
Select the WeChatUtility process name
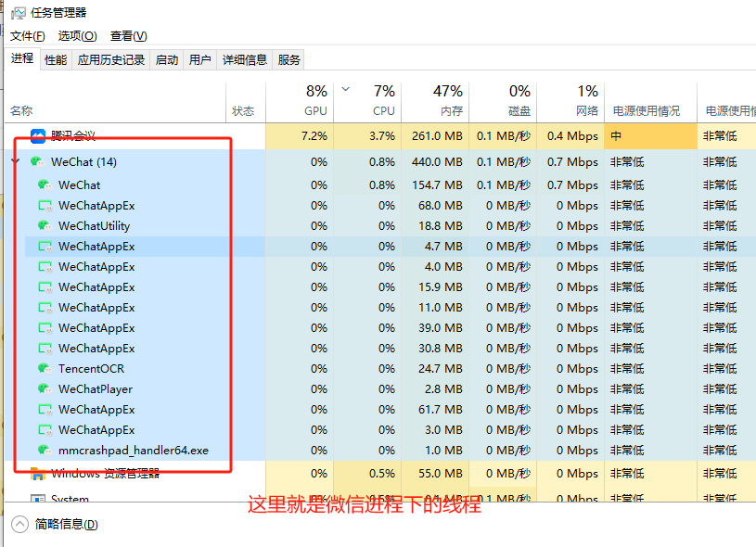point(94,226)
